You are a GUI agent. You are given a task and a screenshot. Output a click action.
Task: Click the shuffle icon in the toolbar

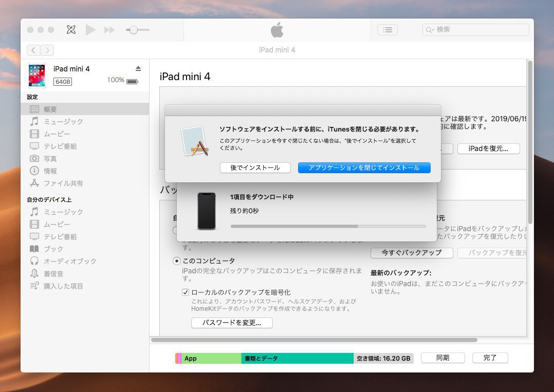click(x=71, y=30)
